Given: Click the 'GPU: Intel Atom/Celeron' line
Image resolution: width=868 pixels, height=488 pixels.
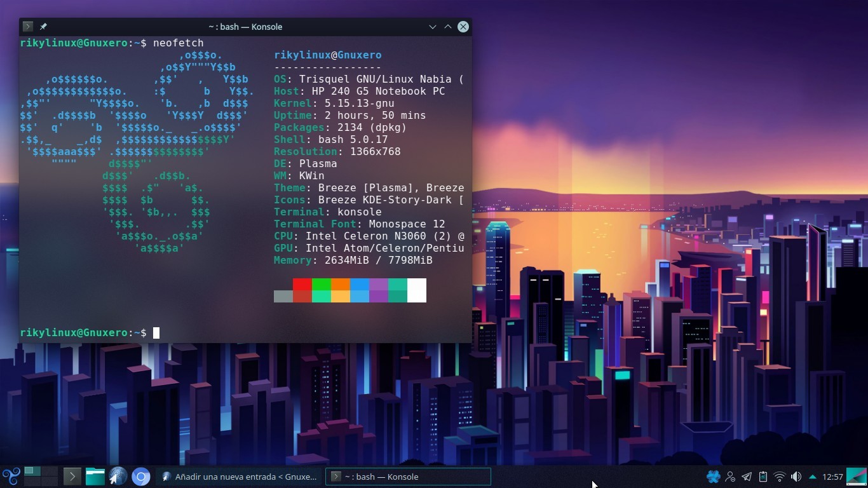Looking at the screenshot, I should (x=369, y=248).
